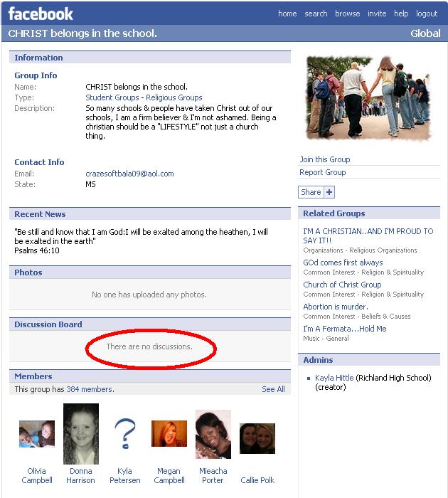Open the home navigation link

tap(287, 14)
